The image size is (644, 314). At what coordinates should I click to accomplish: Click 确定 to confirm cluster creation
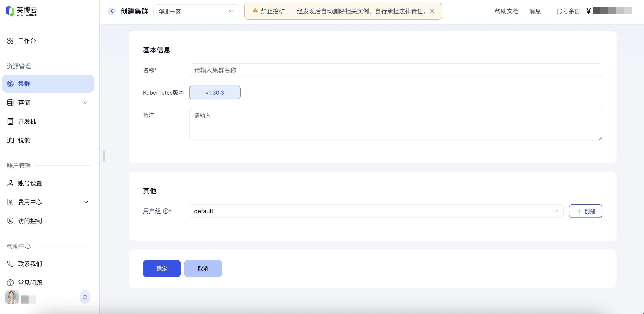[162, 269]
